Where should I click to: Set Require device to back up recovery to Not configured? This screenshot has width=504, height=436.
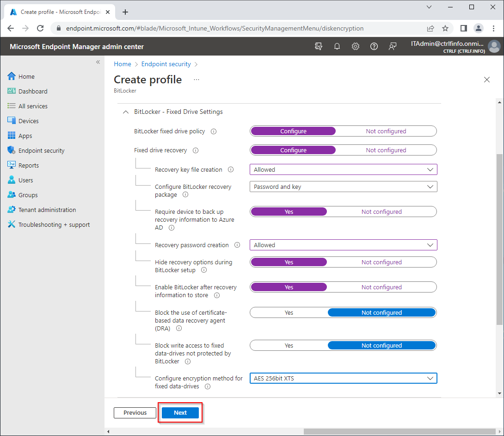point(381,212)
